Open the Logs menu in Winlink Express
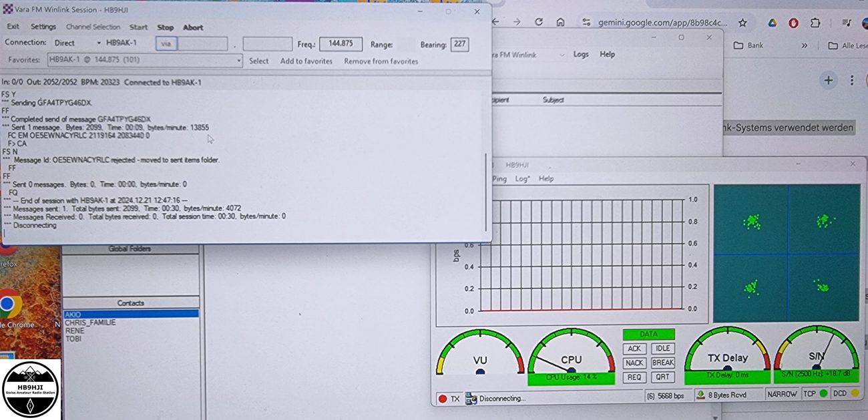This screenshot has height=420, width=868. pyautogui.click(x=581, y=54)
